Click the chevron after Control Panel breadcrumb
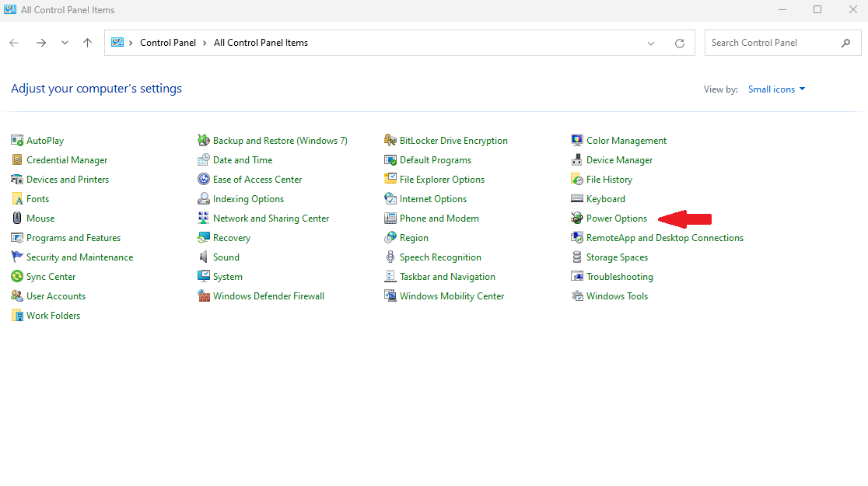The height and width of the screenshot is (486, 868). [x=205, y=44]
